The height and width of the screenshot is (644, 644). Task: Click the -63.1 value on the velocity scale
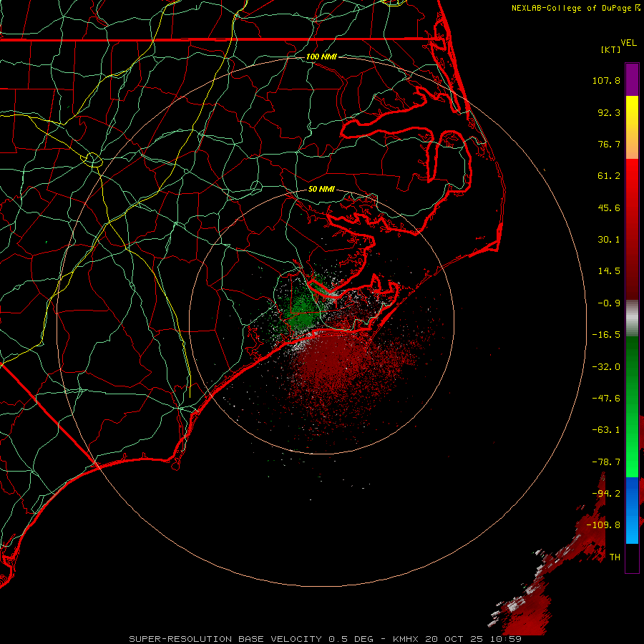(606, 430)
